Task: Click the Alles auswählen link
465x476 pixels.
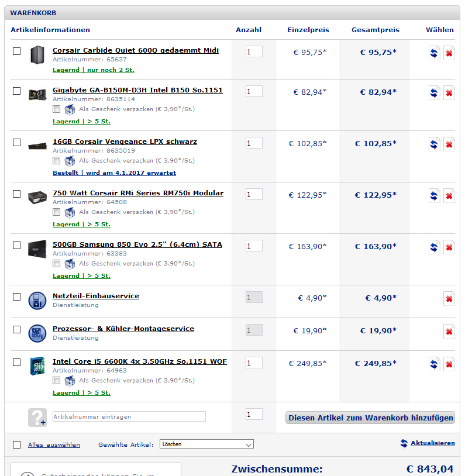Action: click(54, 445)
